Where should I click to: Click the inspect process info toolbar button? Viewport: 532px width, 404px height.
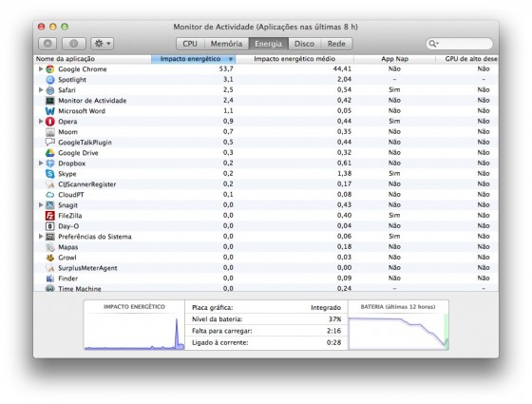tap(74, 44)
